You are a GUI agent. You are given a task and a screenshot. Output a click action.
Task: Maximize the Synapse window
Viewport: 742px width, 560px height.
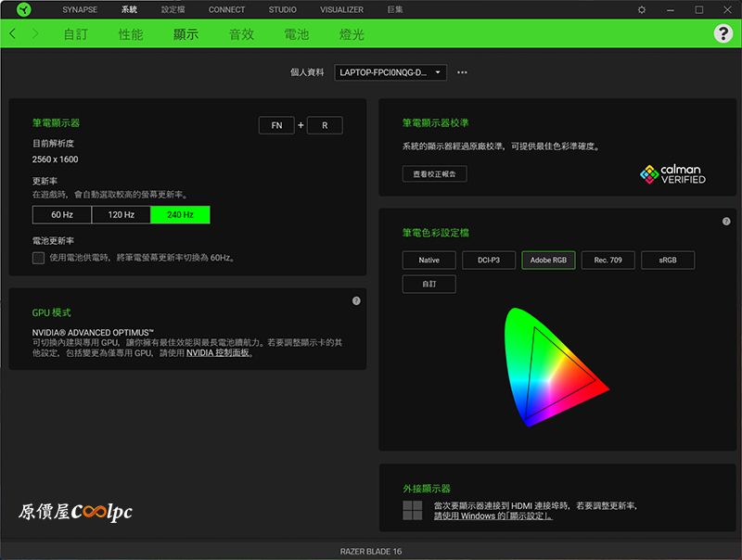[699, 9]
